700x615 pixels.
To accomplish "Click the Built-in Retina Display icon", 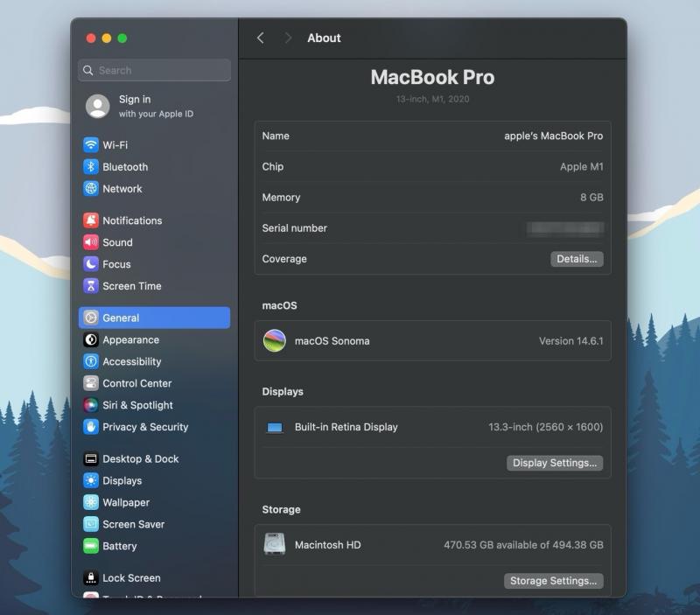I will click(x=275, y=428).
